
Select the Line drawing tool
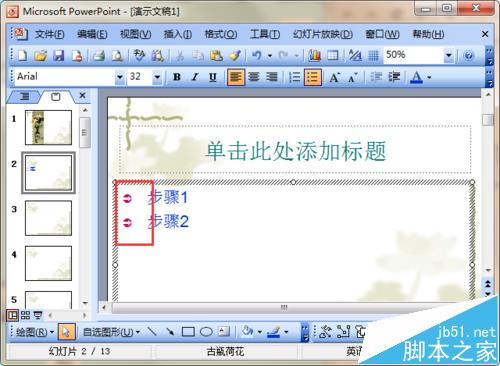point(152,332)
